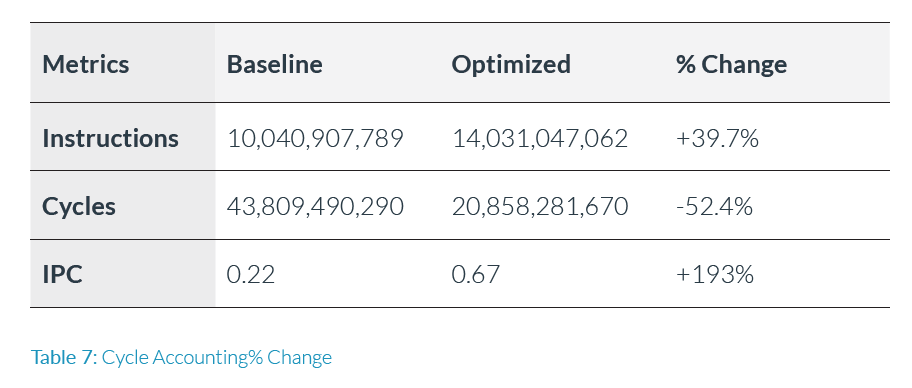Click optimized cycles value 20,858,281,670
Viewport: 912px width, 388px height.
coord(540,207)
